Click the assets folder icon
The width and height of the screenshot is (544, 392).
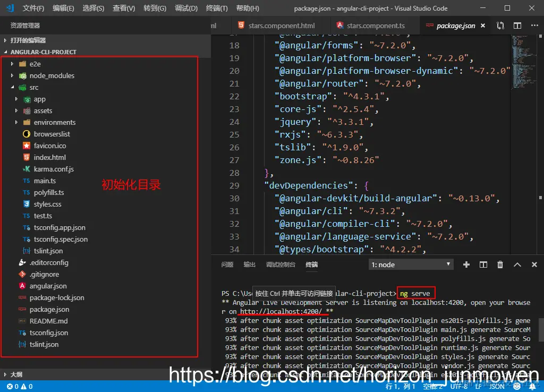(x=27, y=111)
